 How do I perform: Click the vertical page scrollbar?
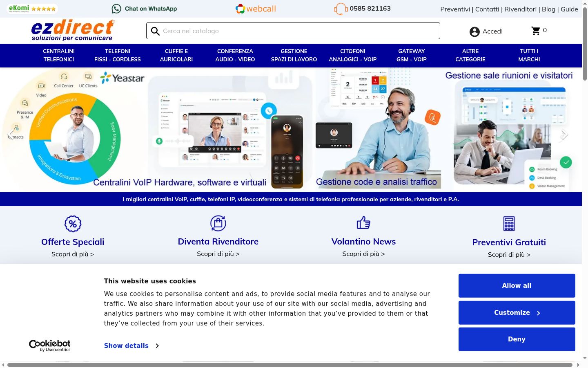[585, 43]
